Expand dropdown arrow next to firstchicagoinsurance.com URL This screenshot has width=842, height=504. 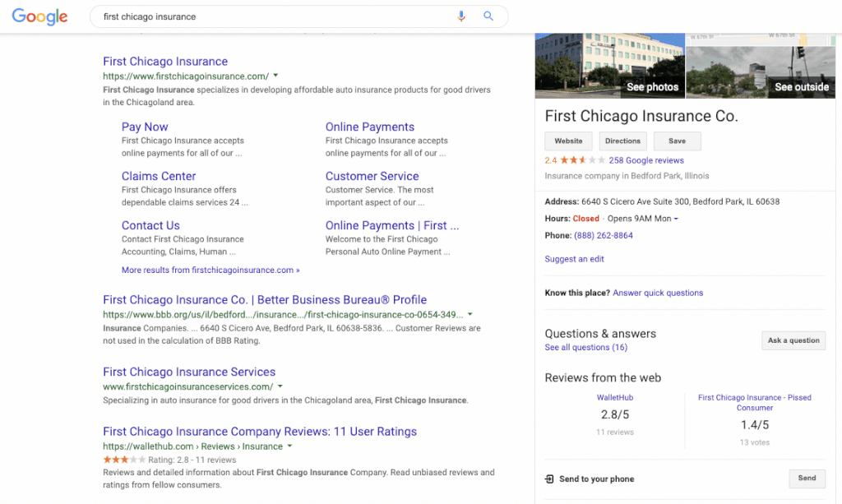(x=275, y=76)
